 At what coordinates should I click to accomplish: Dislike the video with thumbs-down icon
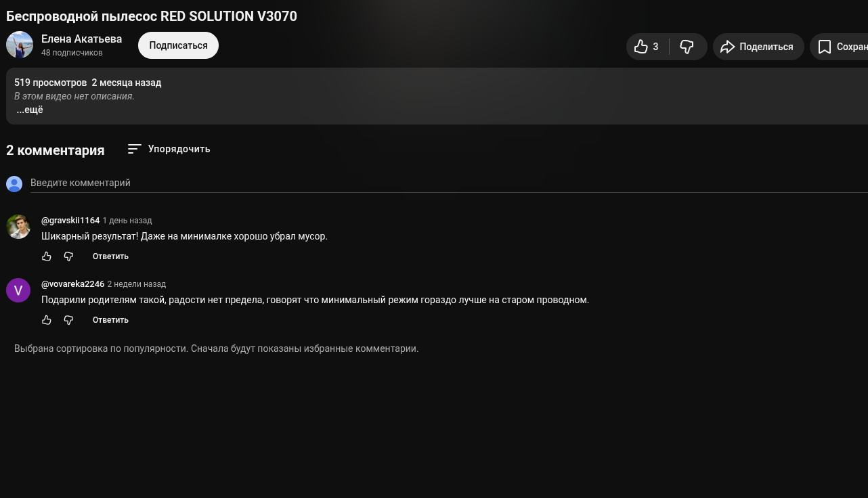[687, 47]
